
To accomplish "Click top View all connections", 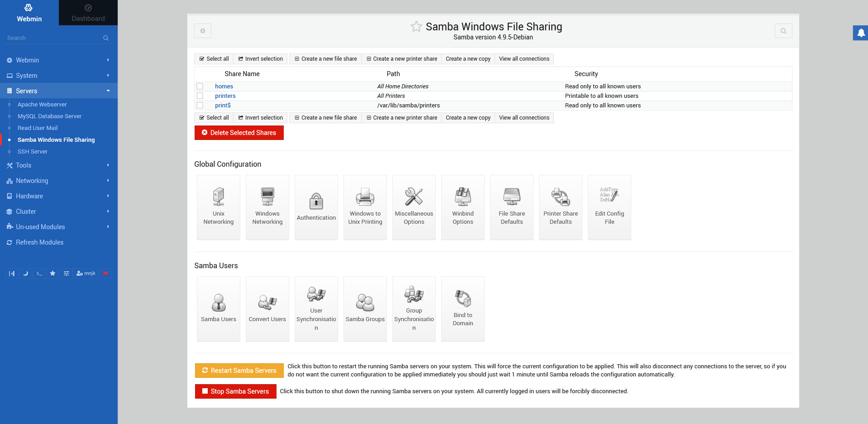I will (x=524, y=59).
